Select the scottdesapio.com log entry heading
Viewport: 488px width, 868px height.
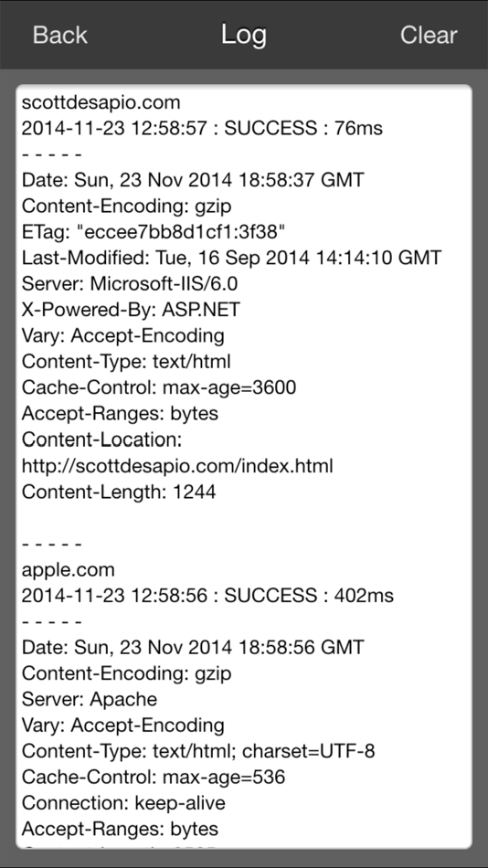click(101, 102)
